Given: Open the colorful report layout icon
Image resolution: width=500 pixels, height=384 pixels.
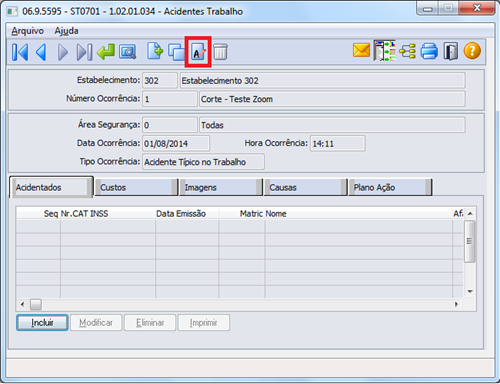Looking at the screenshot, I should pos(385,51).
